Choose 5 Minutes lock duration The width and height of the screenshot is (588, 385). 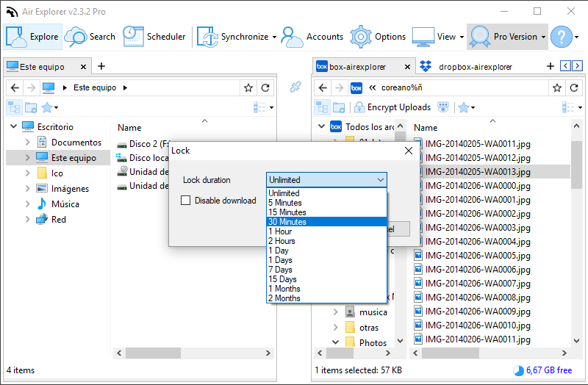326,203
